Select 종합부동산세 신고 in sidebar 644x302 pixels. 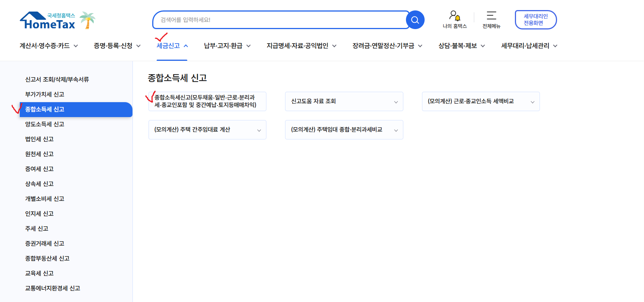pyautogui.click(x=47, y=258)
